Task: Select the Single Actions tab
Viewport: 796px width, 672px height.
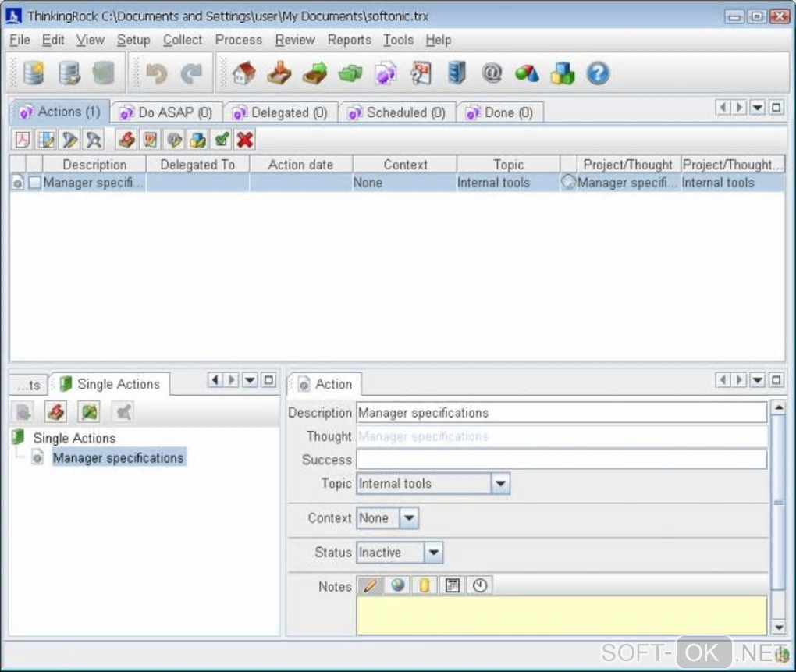Action: tap(110, 384)
